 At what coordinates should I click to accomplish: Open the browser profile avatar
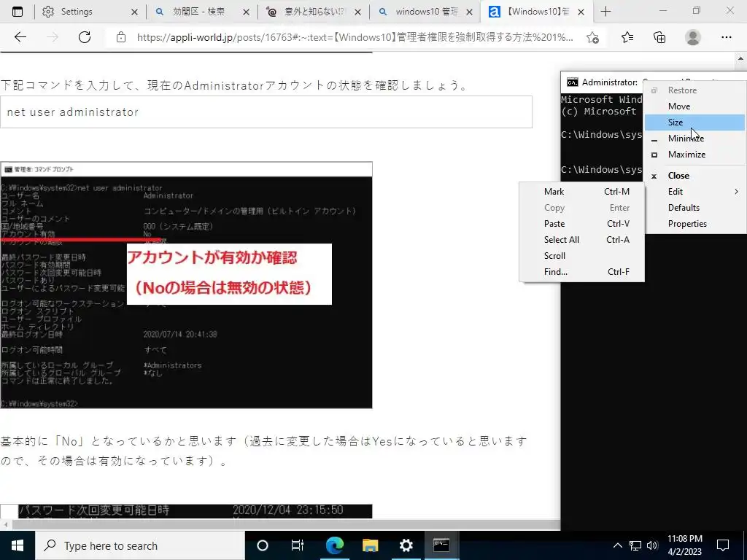click(693, 37)
